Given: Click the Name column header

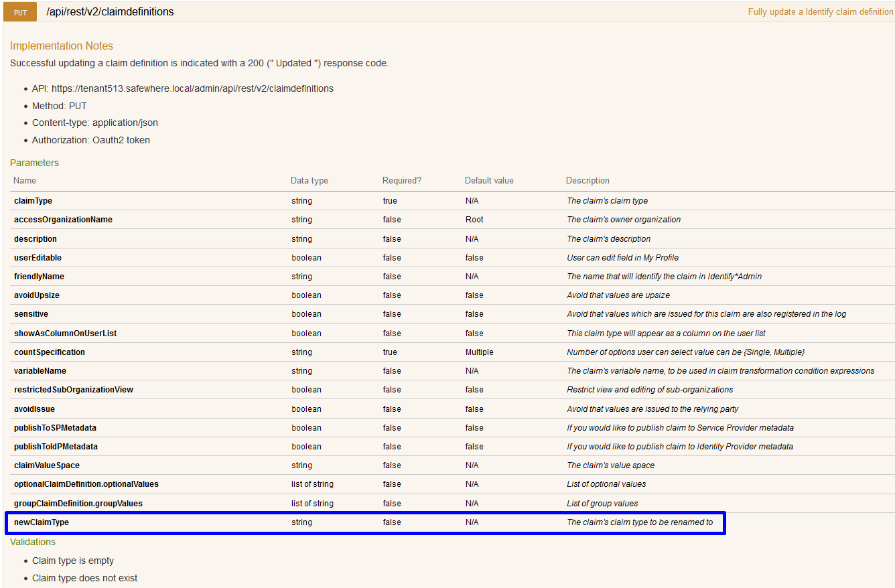Looking at the screenshot, I should click(x=25, y=181).
